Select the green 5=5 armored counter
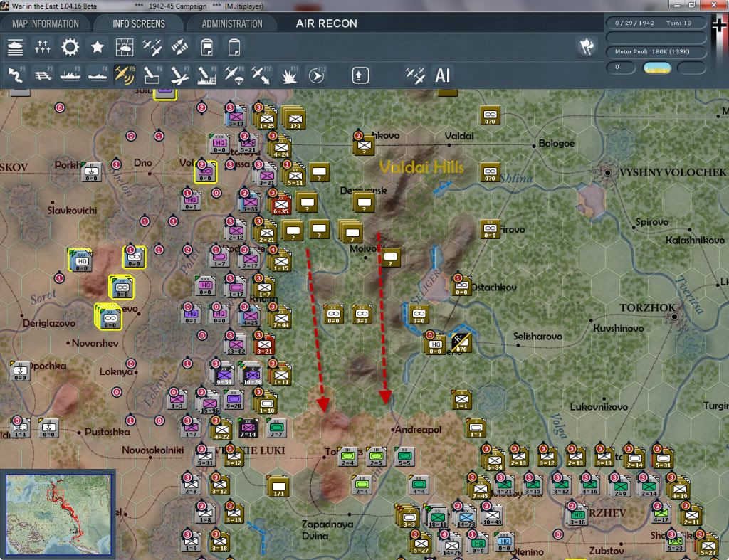 pyautogui.click(x=404, y=457)
